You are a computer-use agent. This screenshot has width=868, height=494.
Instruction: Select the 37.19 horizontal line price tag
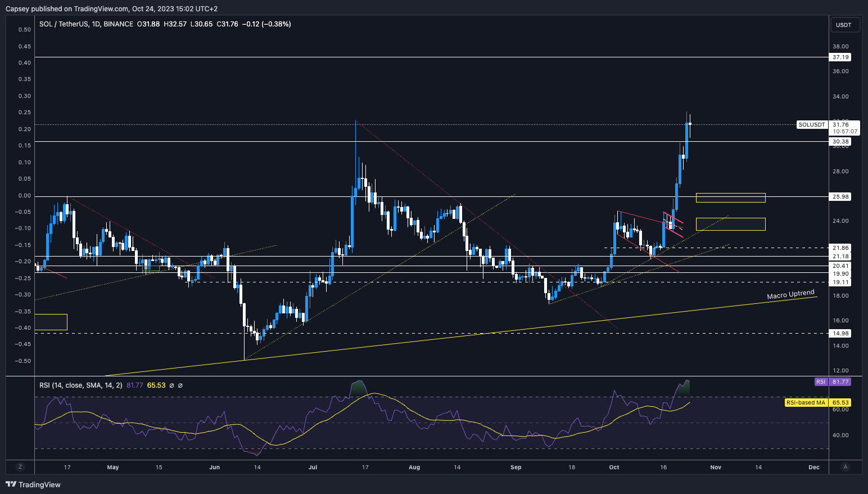[840, 57]
